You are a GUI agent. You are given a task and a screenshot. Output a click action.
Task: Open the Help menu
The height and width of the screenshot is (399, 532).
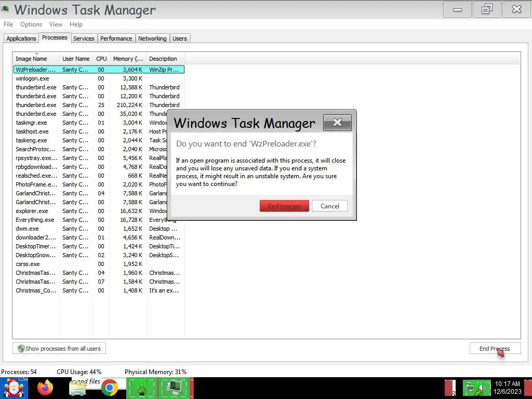tap(76, 24)
